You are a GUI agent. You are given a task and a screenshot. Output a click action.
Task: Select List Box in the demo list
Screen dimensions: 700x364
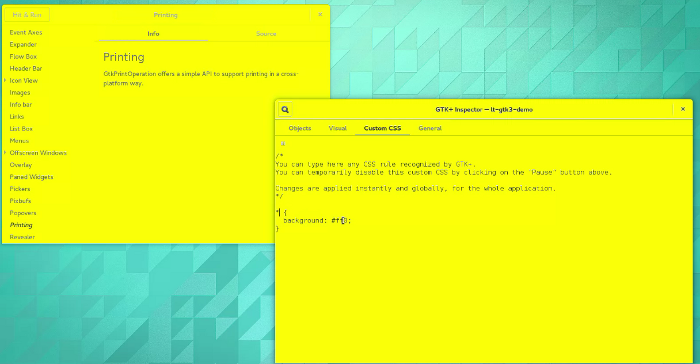pyautogui.click(x=21, y=129)
